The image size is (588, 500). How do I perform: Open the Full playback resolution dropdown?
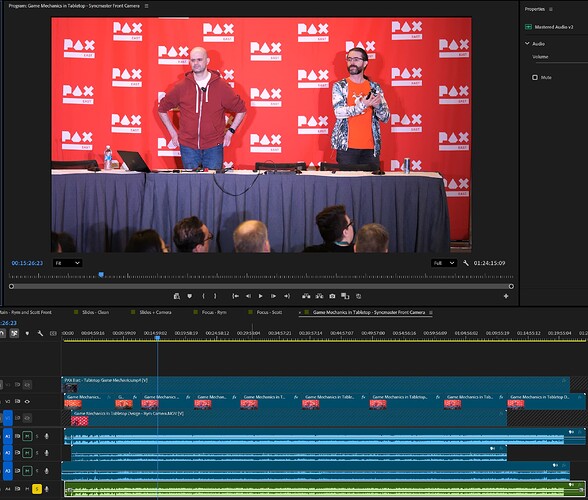click(444, 263)
